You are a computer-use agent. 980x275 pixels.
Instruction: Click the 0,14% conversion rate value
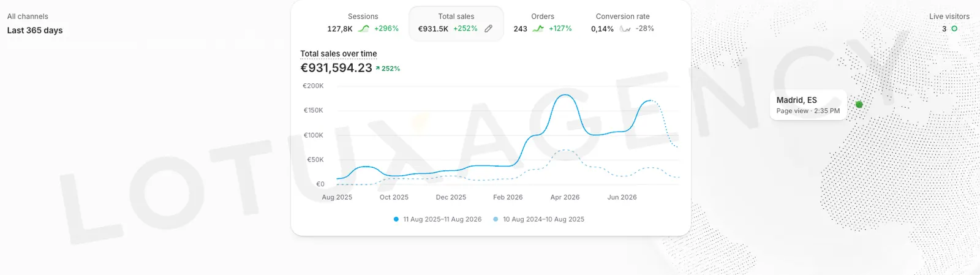coord(603,29)
